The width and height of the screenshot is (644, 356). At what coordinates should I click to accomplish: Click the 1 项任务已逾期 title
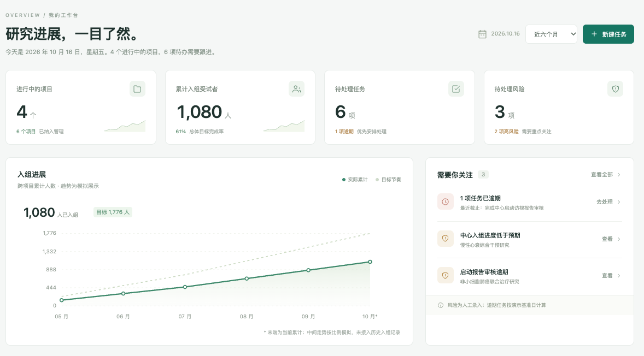click(480, 198)
